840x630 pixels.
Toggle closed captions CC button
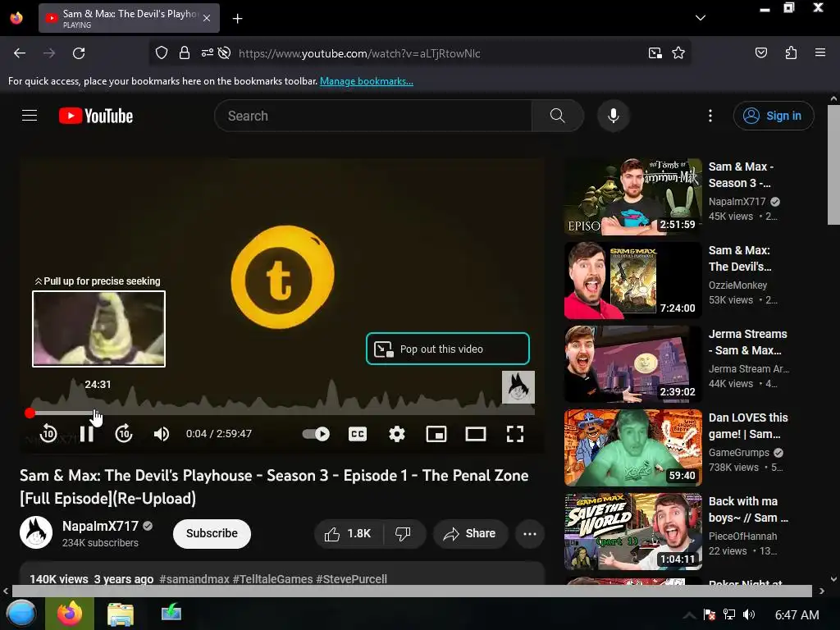pos(358,433)
